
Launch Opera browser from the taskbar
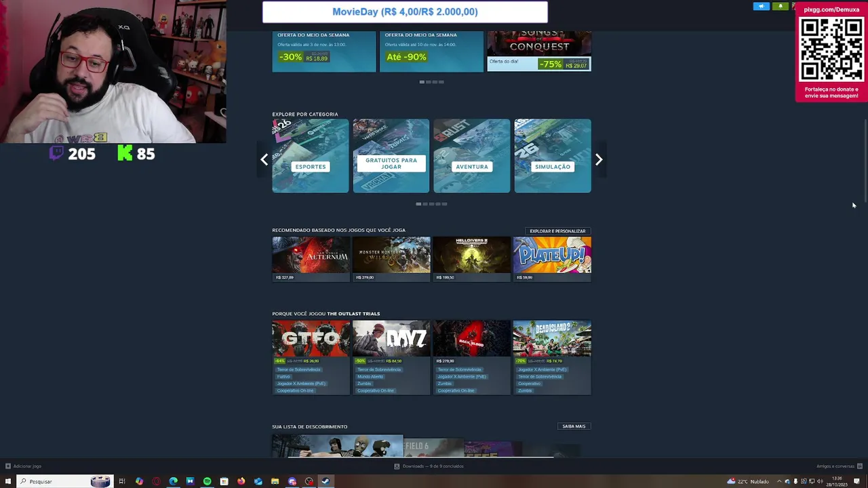click(156, 481)
